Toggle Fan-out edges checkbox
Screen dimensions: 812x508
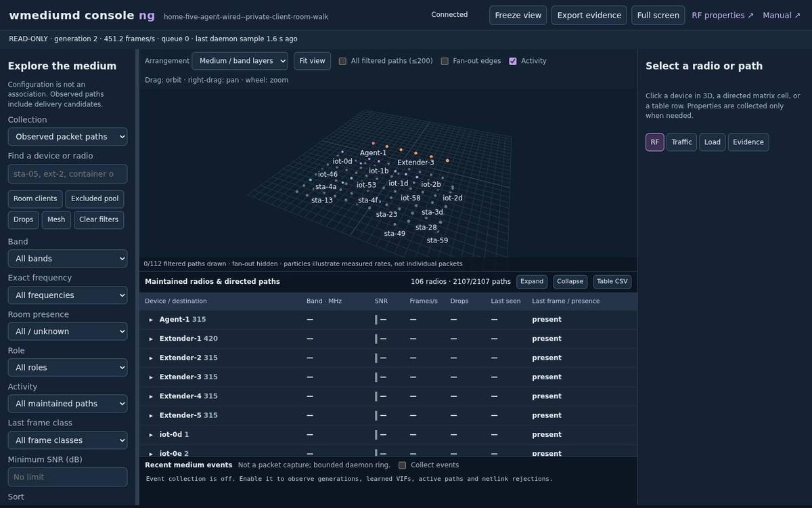(445, 61)
